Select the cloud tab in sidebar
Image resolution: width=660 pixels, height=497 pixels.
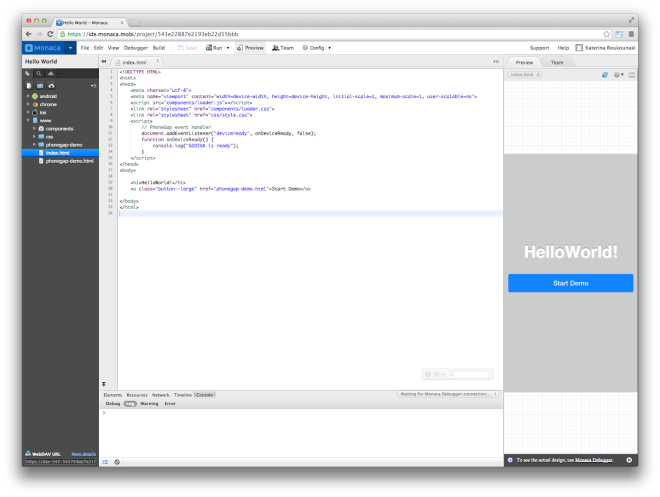[51, 73]
